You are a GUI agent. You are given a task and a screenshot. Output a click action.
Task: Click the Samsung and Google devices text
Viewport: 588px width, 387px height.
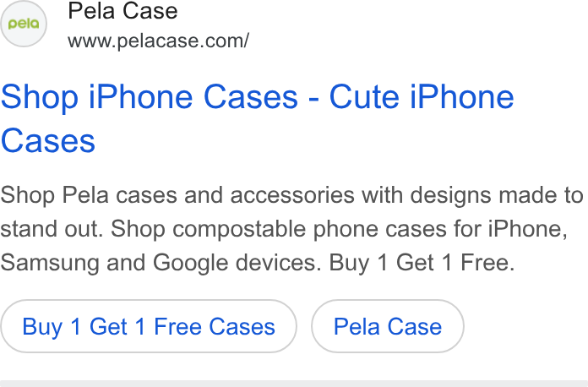161,263
